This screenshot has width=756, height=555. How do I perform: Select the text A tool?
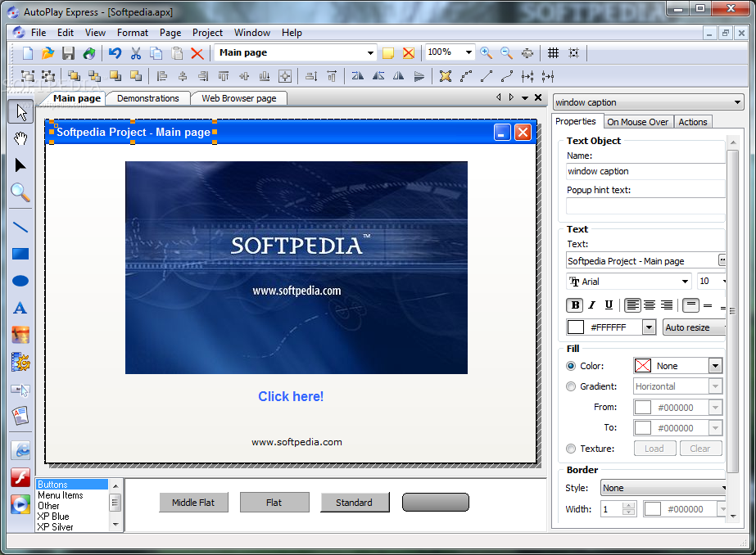tap(20, 308)
